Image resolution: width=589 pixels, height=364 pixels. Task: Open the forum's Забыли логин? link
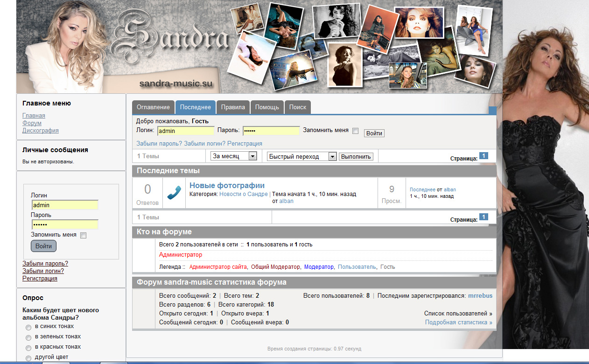pyautogui.click(x=205, y=143)
